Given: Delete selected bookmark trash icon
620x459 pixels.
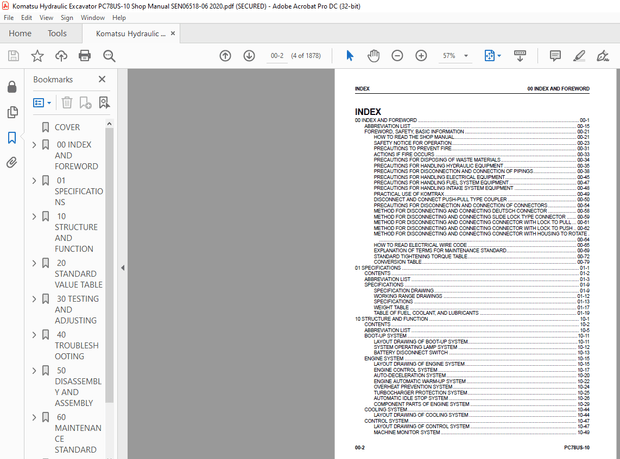Looking at the screenshot, I should click(67, 103).
